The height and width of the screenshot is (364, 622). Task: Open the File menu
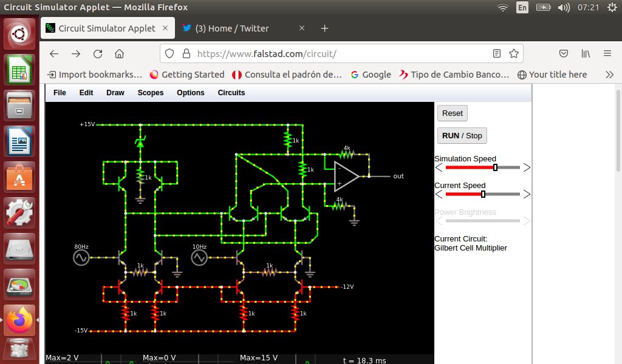pos(60,93)
